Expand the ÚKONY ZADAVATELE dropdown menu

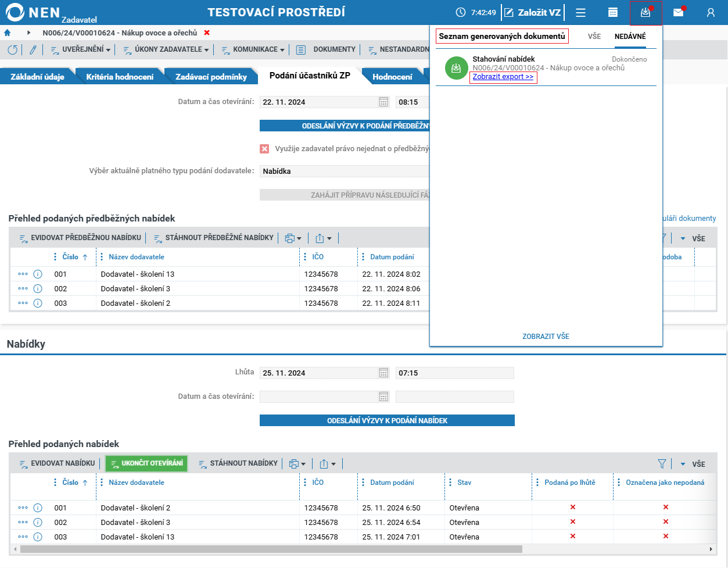pos(166,50)
